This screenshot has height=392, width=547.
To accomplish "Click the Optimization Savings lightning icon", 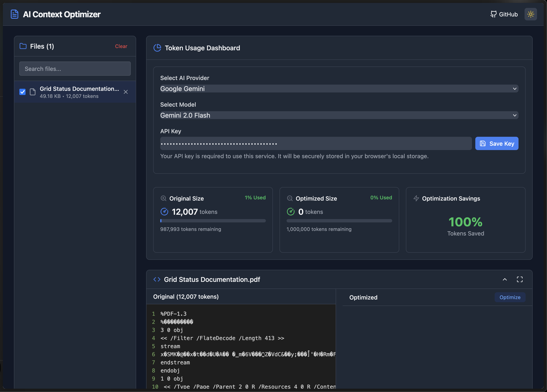I will coord(416,198).
